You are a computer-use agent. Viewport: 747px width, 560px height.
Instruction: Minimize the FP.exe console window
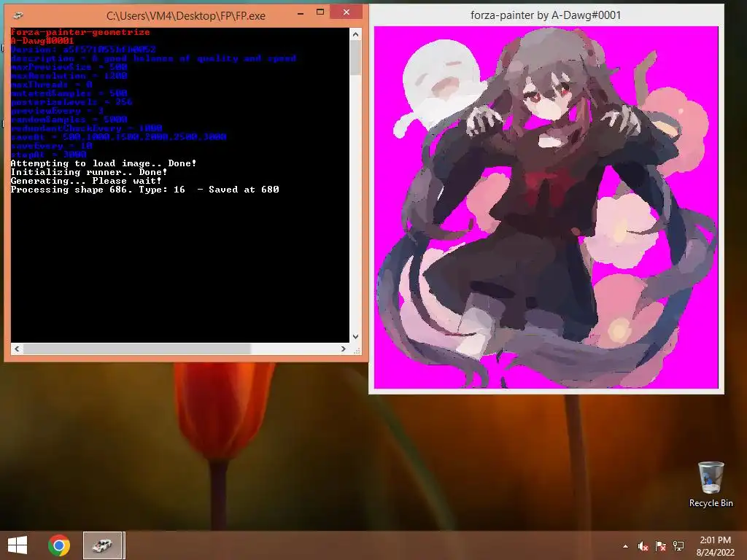(301, 13)
